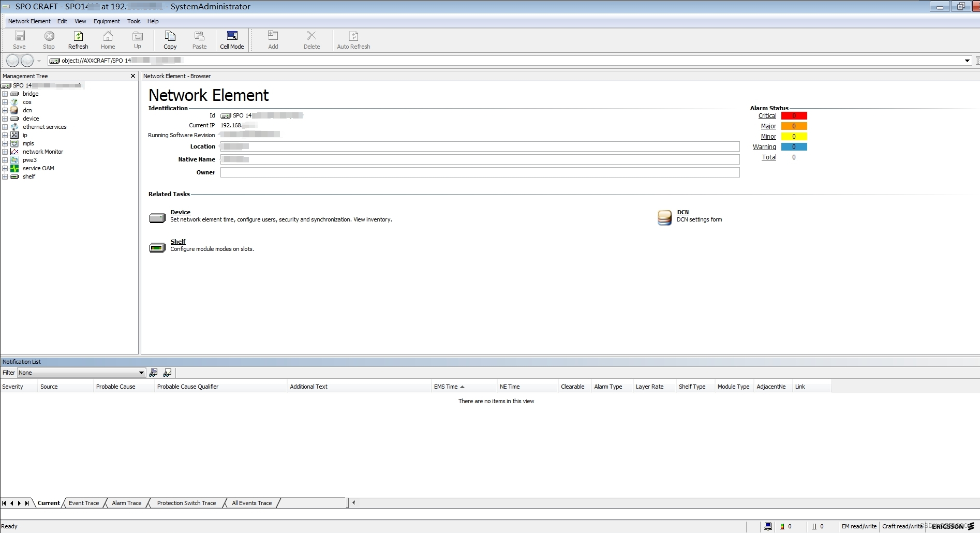980x533 pixels.
Task: Open the Device link in Related Tasks
Action: click(x=181, y=212)
